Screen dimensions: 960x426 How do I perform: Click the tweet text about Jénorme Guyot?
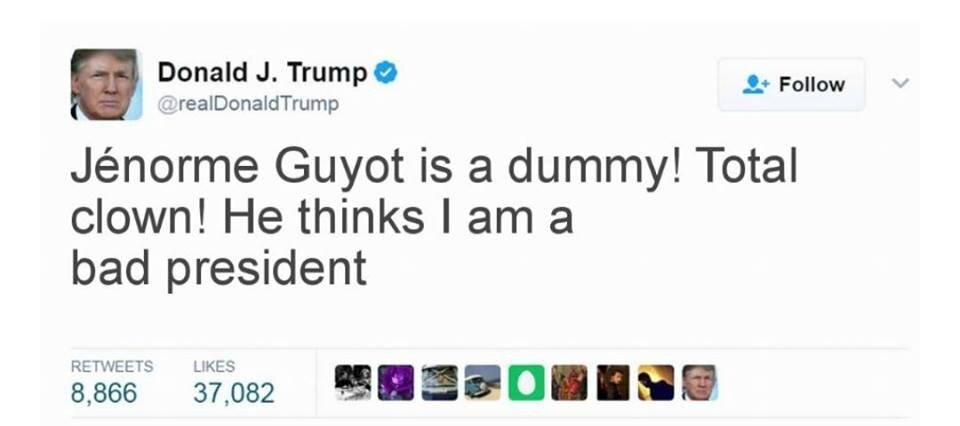pos(435,219)
